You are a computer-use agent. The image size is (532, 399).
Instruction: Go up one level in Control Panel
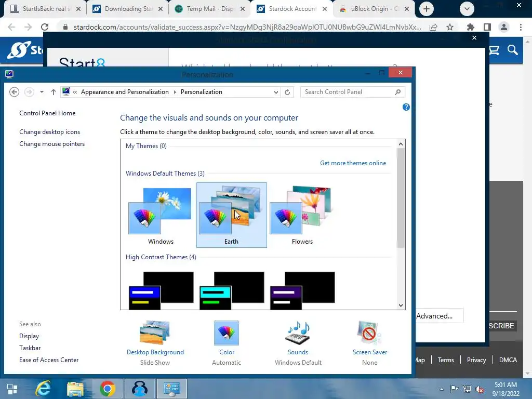tap(54, 92)
